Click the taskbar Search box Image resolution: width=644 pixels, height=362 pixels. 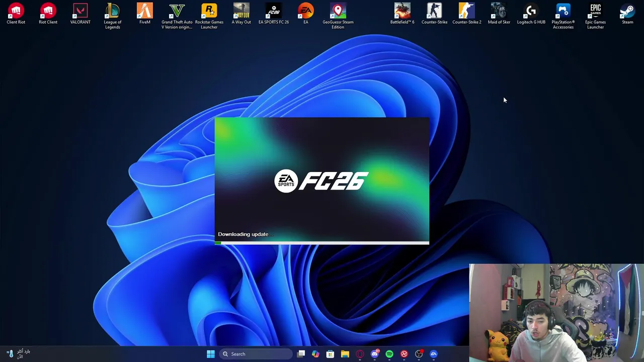click(x=257, y=354)
